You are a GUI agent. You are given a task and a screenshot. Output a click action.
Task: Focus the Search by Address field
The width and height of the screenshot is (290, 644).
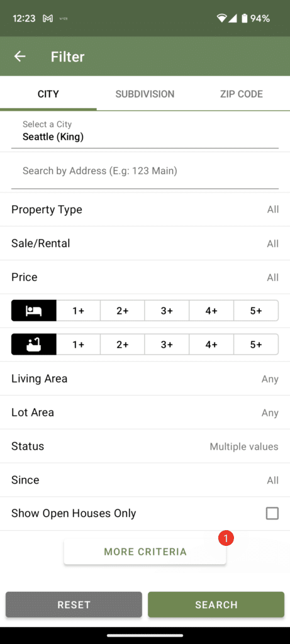pyautogui.click(x=145, y=172)
